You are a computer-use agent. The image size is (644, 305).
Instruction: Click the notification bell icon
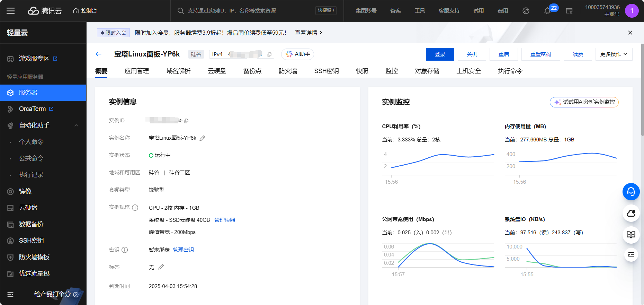point(547,11)
